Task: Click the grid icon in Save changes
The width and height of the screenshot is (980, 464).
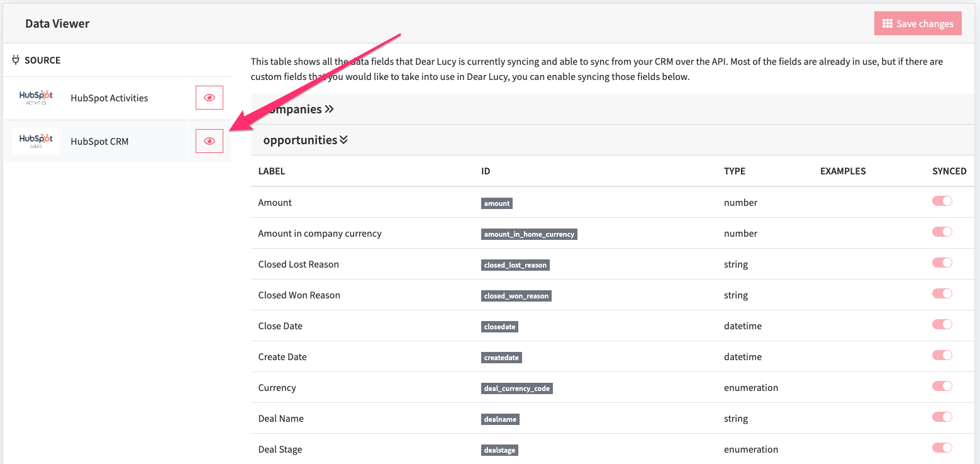Action: (x=888, y=23)
